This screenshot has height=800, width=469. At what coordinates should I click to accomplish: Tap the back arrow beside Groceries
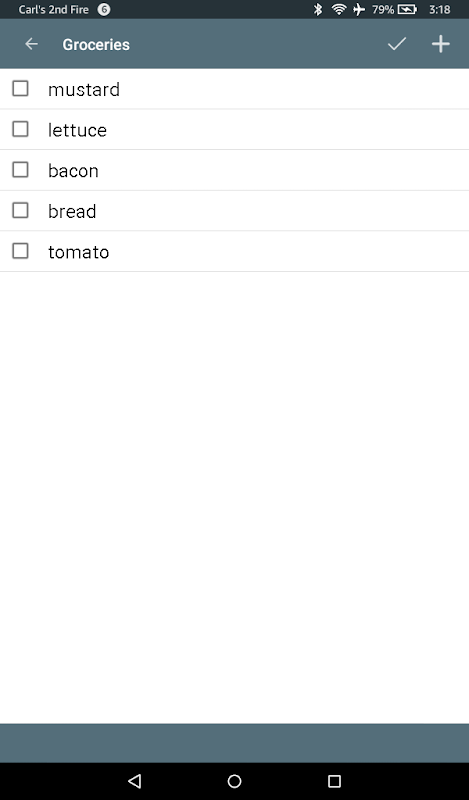click(x=32, y=44)
